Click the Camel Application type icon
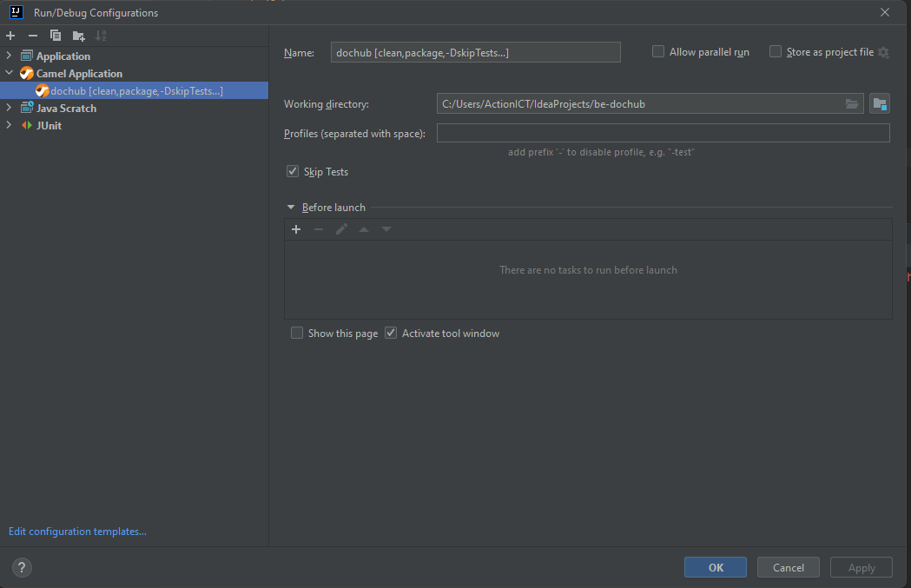 [x=27, y=73]
